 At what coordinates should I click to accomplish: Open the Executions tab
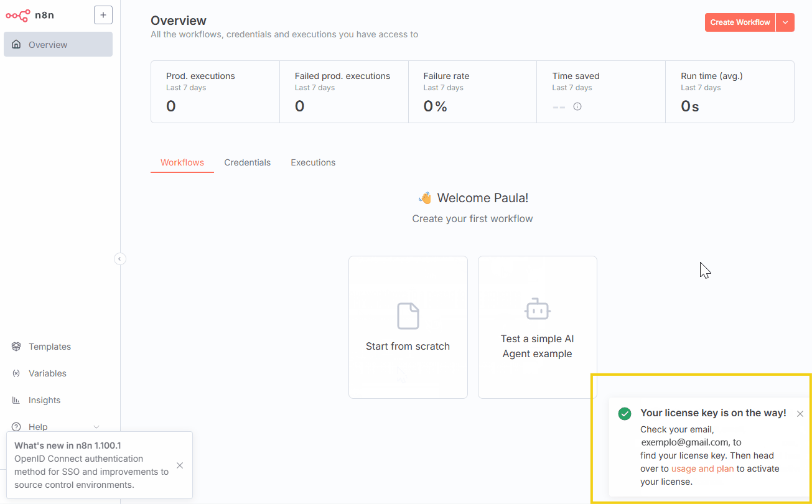click(x=312, y=162)
